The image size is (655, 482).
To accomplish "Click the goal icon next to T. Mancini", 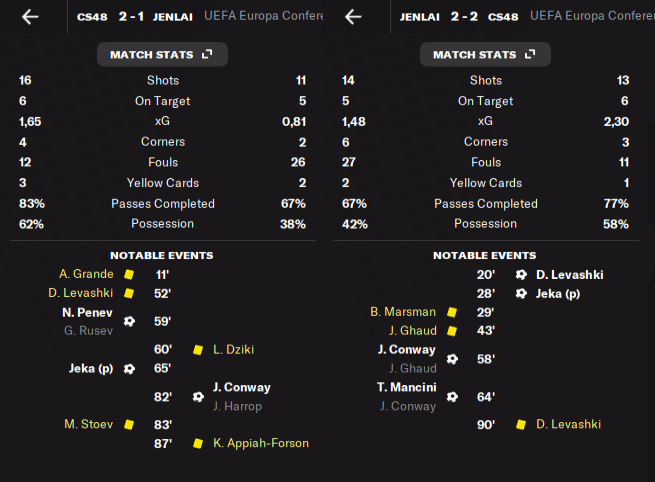I will (452, 397).
